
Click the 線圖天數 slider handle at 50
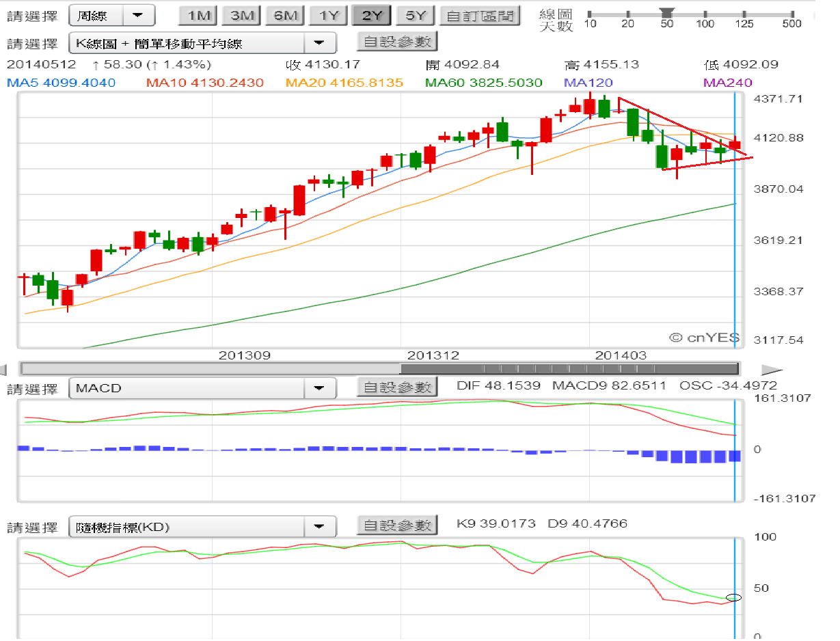(667, 12)
